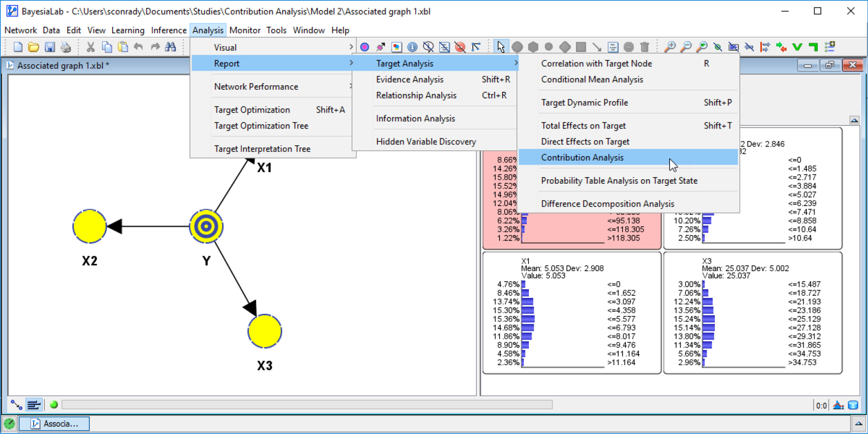Select the arrow pointer selection tool
Viewport: 868px width, 434px height.
point(500,47)
